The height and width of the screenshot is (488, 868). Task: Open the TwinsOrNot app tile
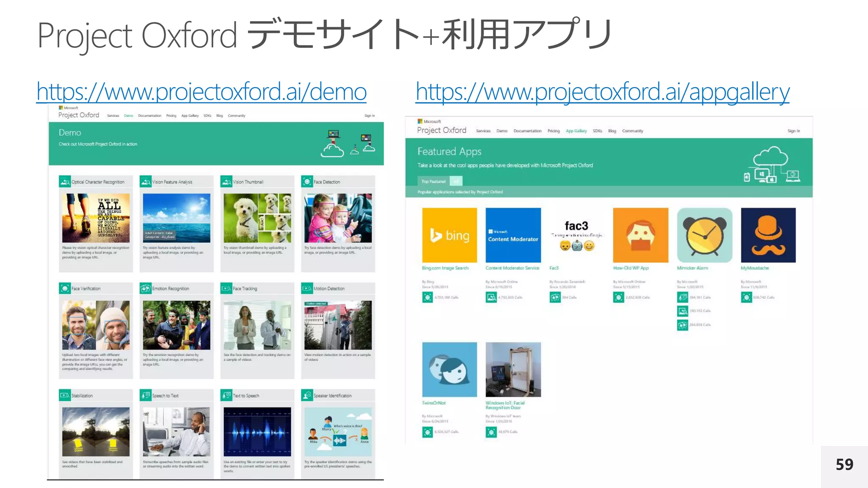point(450,369)
